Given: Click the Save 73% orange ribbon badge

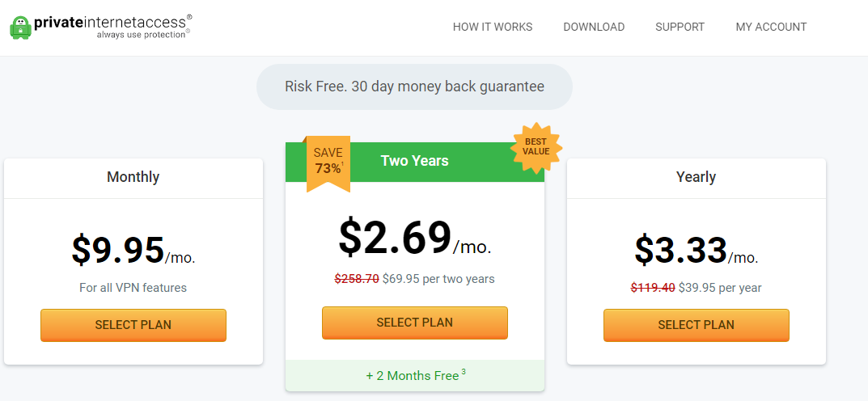Looking at the screenshot, I should [x=328, y=163].
